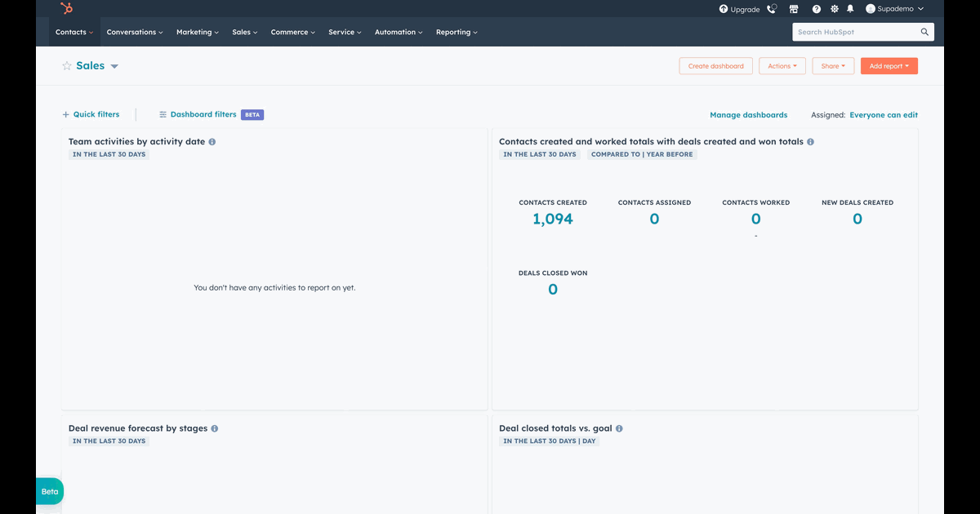980x514 pixels.
Task: Click the IN THE LAST 30 DAYS | DAY tag
Action: (x=550, y=441)
